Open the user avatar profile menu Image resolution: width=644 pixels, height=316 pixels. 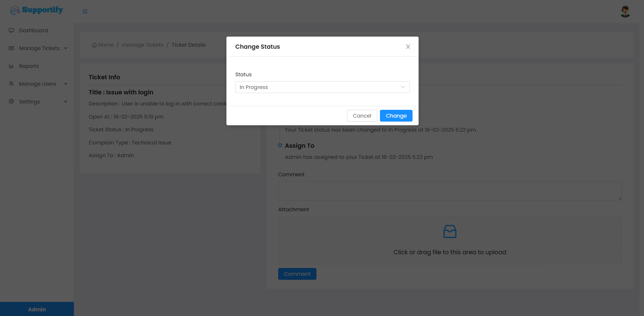[x=625, y=11]
